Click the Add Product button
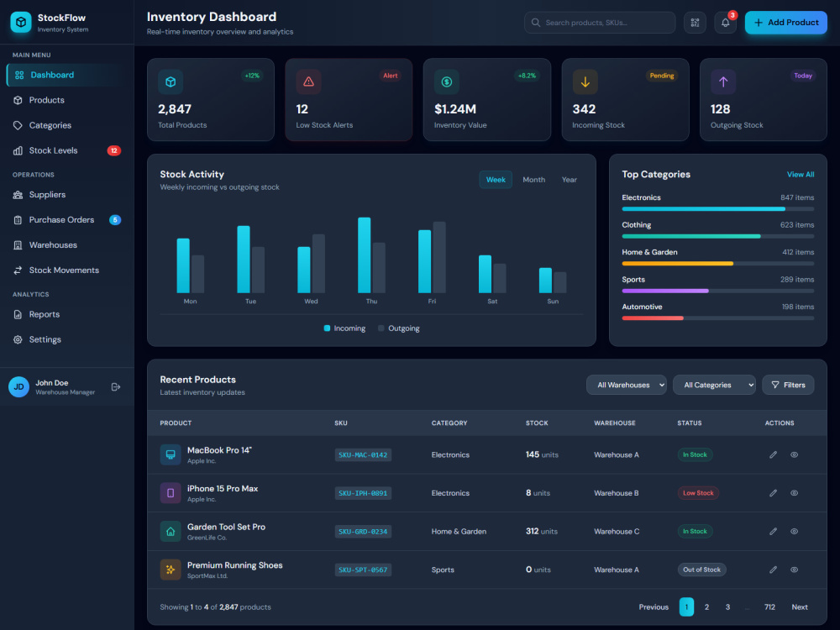The height and width of the screenshot is (630, 840). 786,23
